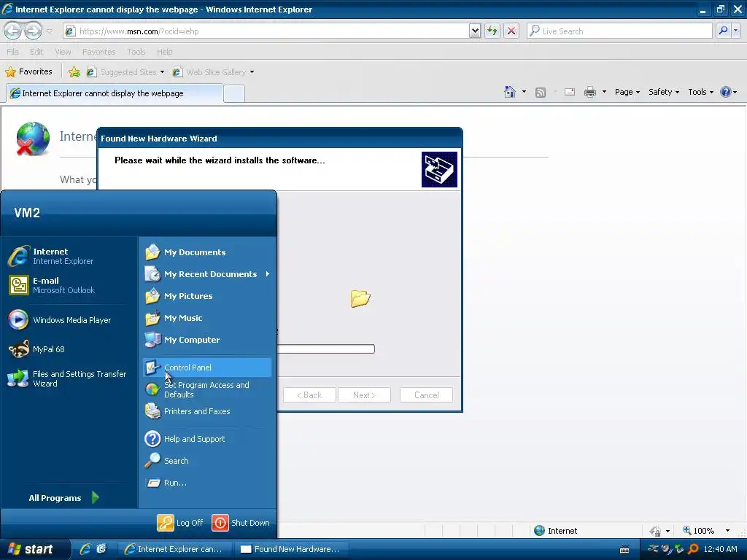The height and width of the screenshot is (560, 747).
Task: Open the File menu
Action: (x=13, y=52)
